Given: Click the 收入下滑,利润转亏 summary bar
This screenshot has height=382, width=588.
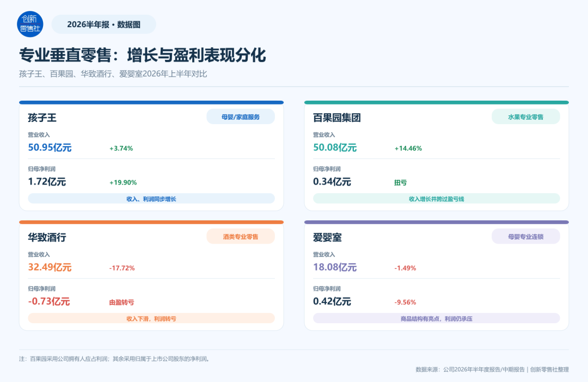Looking at the screenshot, I should click(151, 318).
